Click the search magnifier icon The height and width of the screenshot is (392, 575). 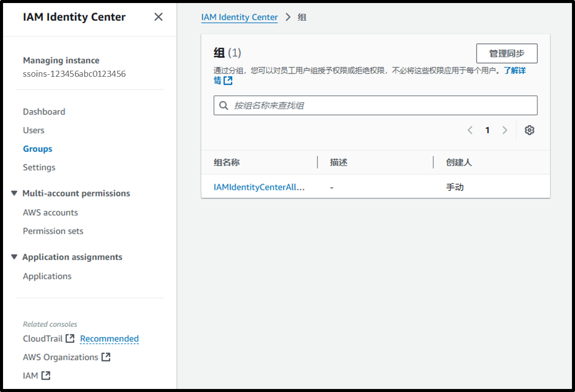point(224,106)
